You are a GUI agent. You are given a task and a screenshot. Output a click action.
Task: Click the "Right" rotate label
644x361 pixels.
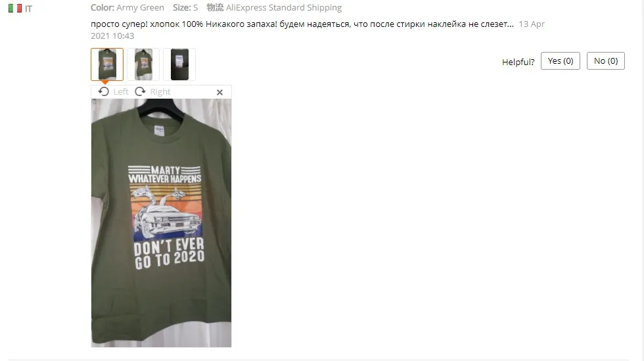(160, 91)
